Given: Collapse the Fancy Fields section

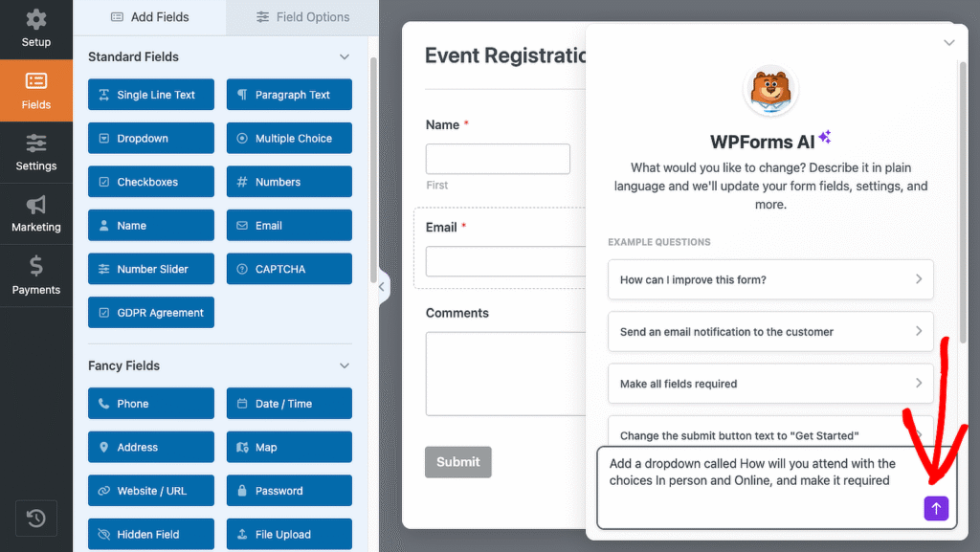Looking at the screenshot, I should tap(345, 365).
